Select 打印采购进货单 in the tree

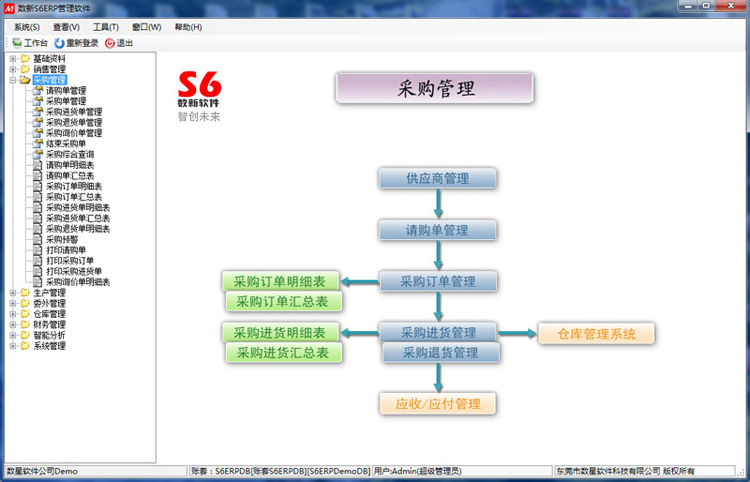74,271
